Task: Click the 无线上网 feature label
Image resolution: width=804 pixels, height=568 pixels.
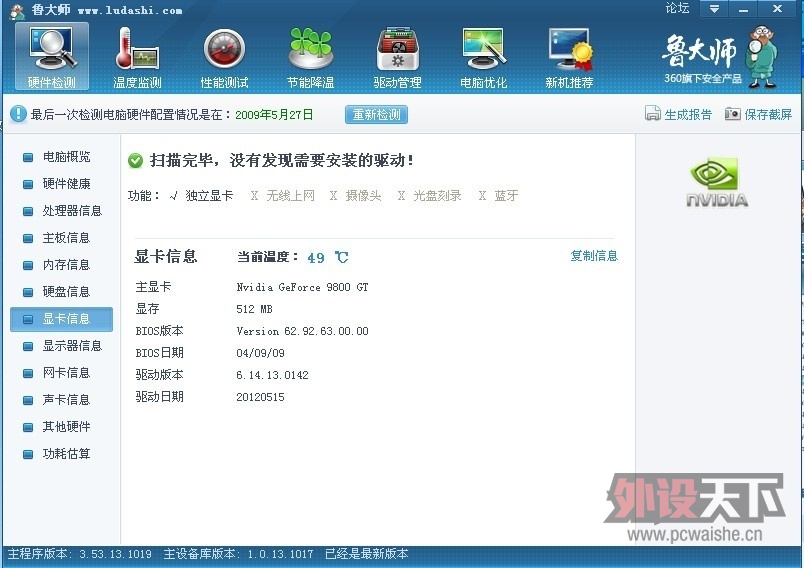Action: point(290,195)
